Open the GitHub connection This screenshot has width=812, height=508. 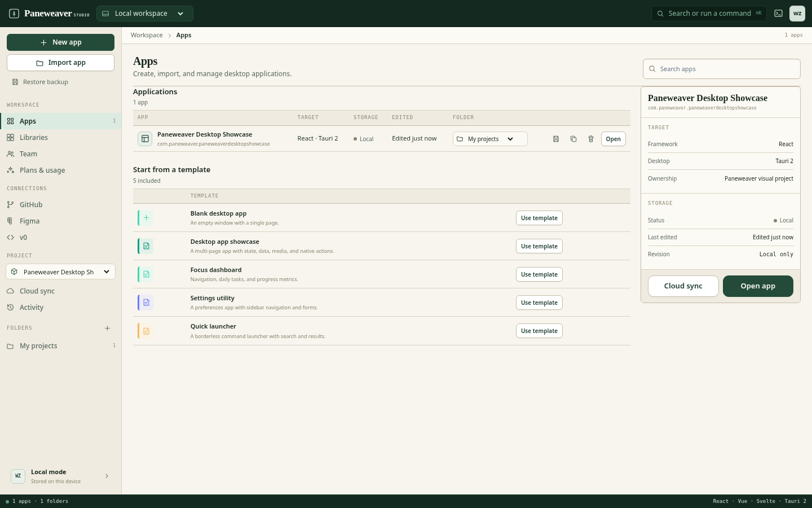point(60,204)
